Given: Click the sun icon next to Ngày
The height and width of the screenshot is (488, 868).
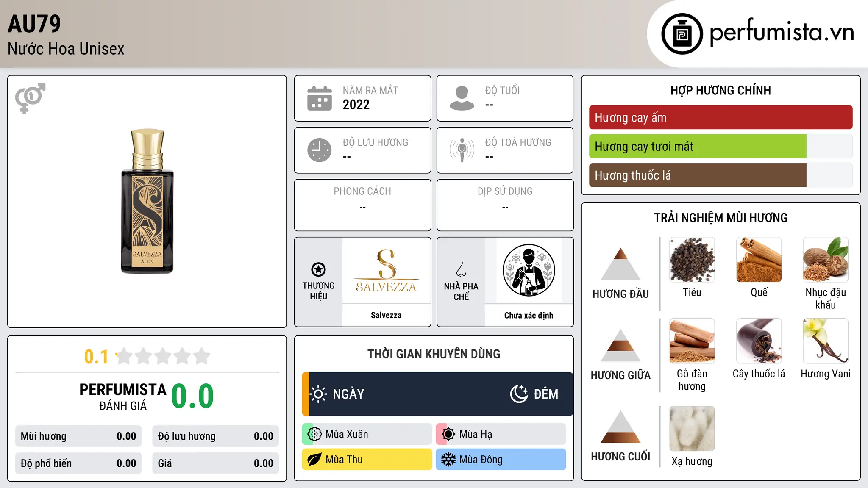Looking at the screenshot, I should (x=318, y=394).
